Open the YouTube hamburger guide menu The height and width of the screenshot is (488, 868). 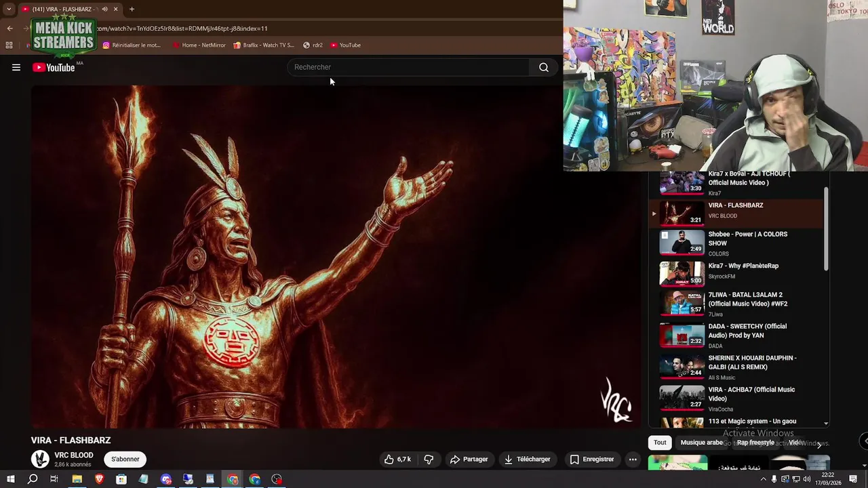(x=16, y=67)
